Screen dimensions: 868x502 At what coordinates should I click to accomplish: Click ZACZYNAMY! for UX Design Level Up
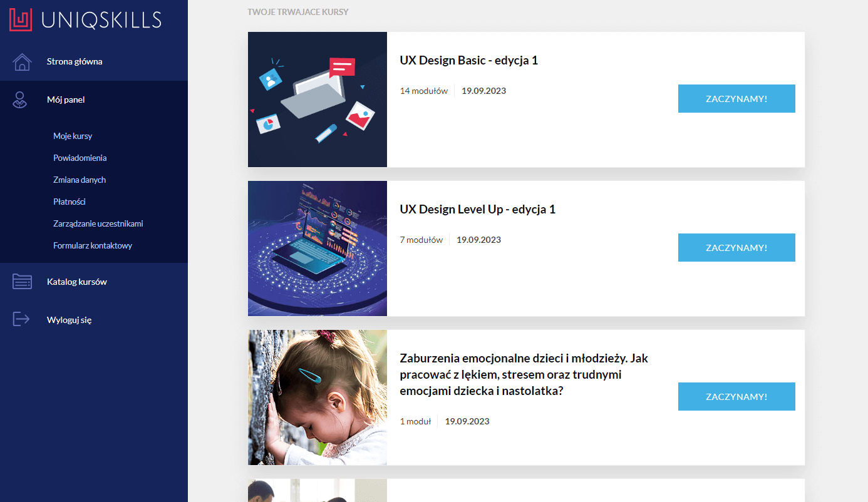point(736,248)
